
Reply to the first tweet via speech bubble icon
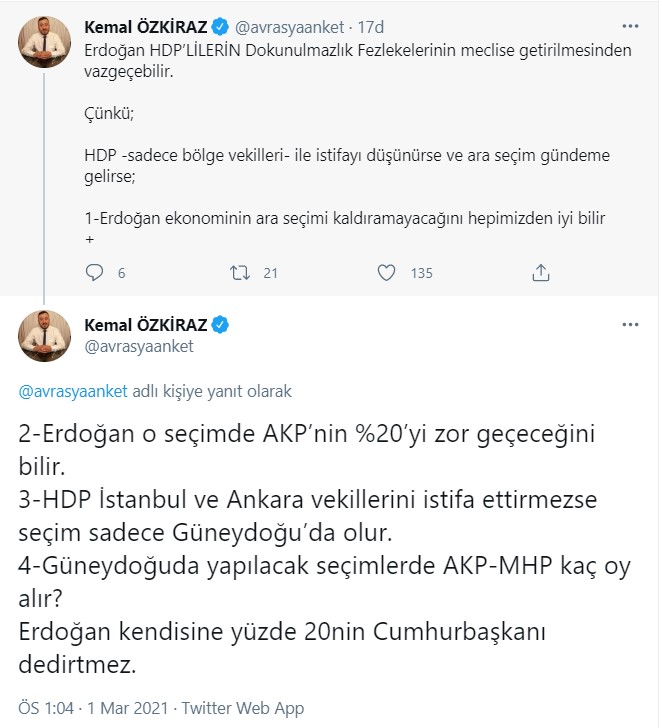tap(94, 272)
